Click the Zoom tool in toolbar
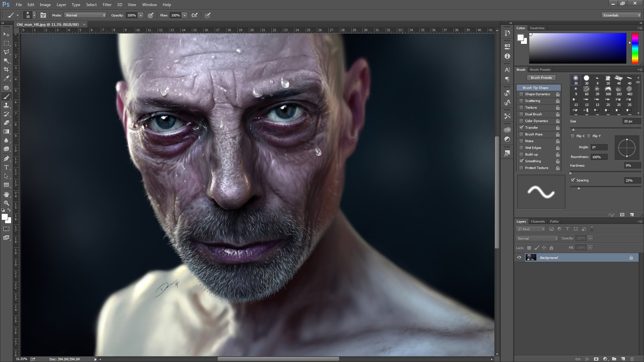 pyautogui.click(x=6, y=203)
